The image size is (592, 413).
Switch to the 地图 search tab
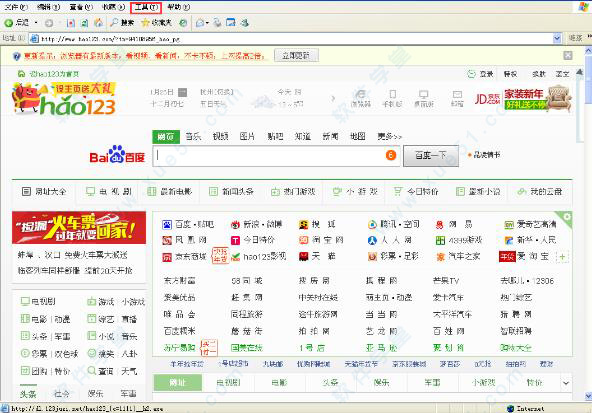pos(358,136)
